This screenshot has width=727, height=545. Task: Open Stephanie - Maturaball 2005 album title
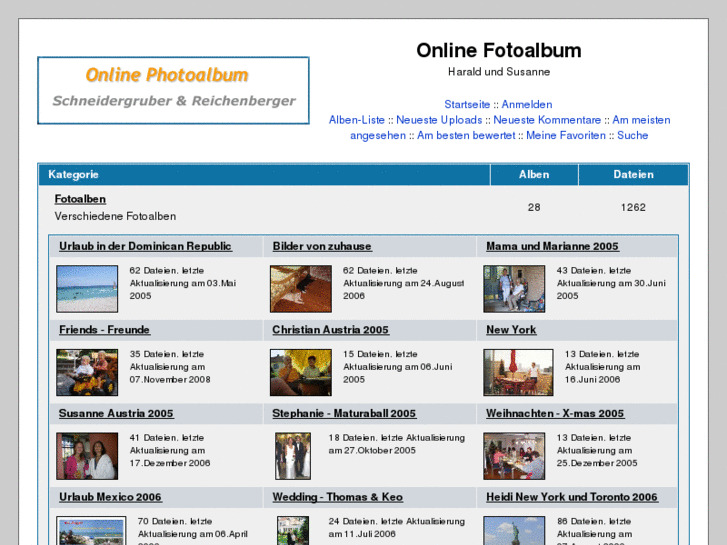click(x=344, y=413)
